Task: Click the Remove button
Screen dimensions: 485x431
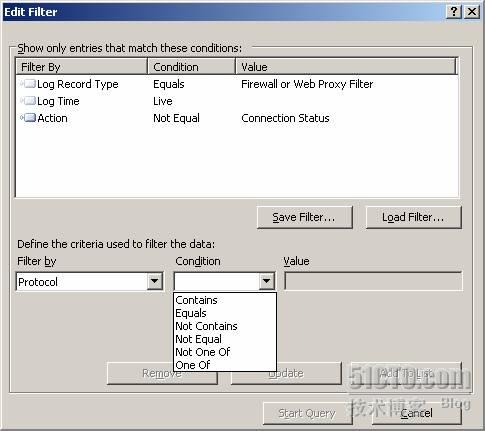Action: click(162, 373)
